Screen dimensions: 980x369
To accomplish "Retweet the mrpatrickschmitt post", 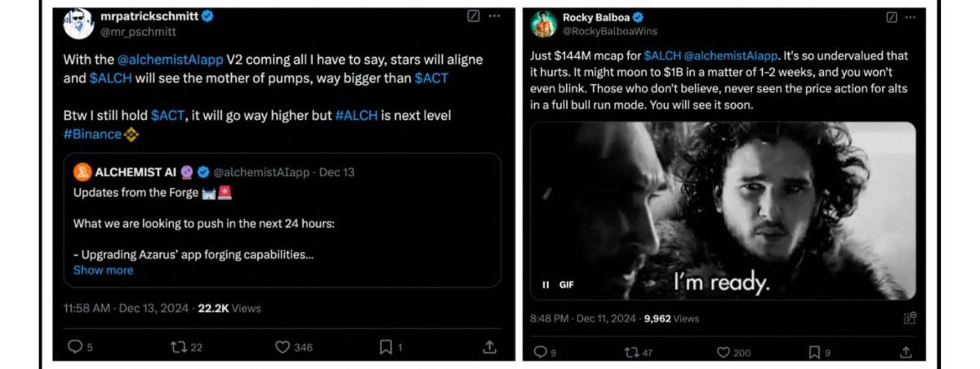I will [177, 347].
